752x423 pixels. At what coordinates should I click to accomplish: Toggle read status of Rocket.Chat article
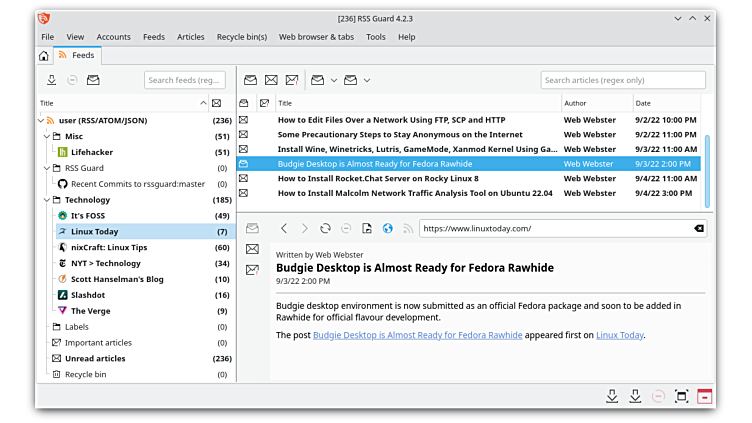(x=243, y=179)
